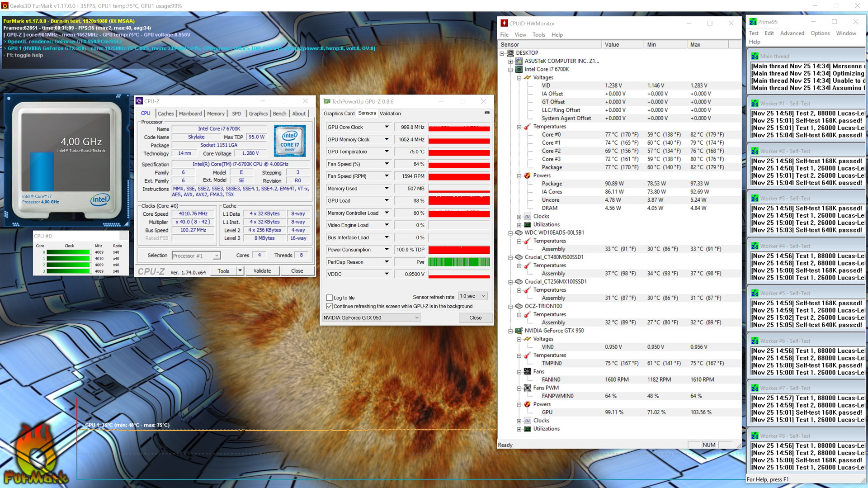Click the Intel Core i7 logo in CPU-Z

tap(290, 141)
